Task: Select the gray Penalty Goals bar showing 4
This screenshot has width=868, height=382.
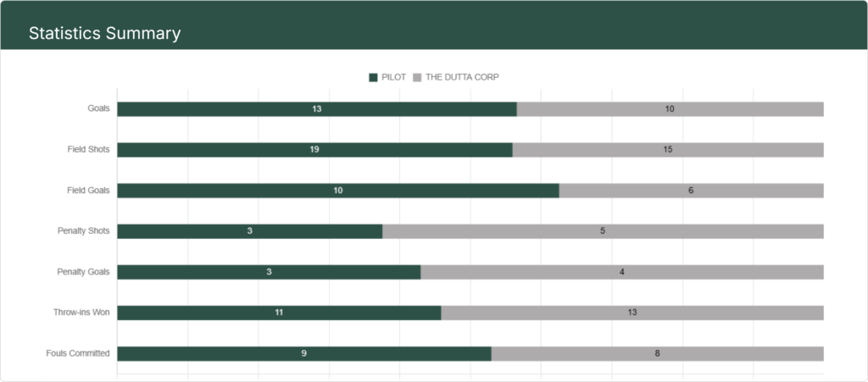Action: point(622,272)
